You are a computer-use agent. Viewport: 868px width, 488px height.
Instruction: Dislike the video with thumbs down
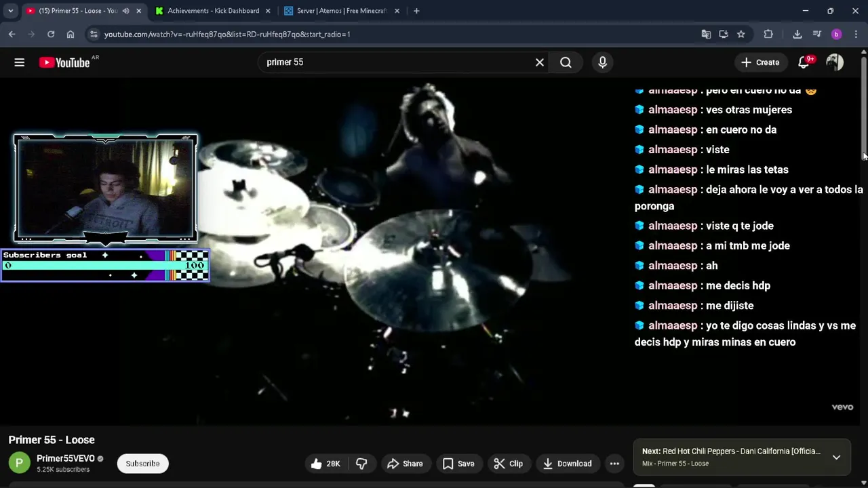point(361,464)
